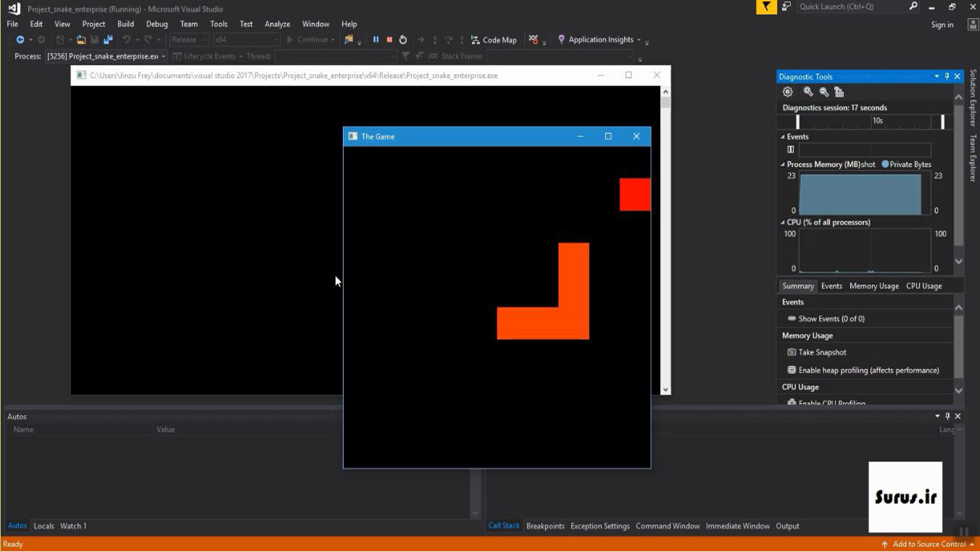Restart the debugging session
Screen dimensions: 980x552
[x=403, y=40]
